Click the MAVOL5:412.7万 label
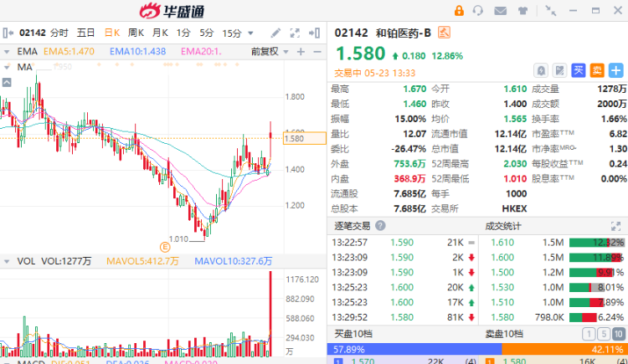 tap(142, 261)
